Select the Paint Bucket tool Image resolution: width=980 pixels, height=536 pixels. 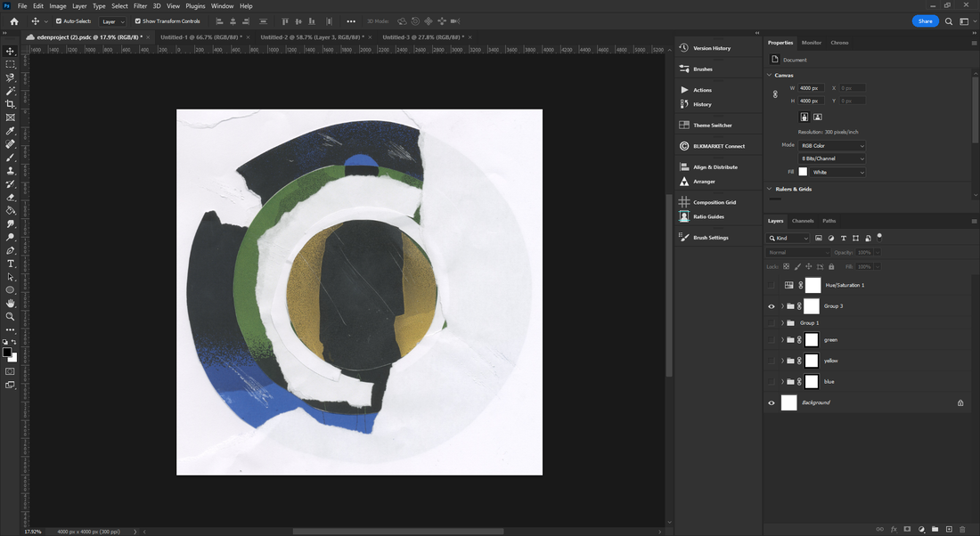click(x=10, y=210)
